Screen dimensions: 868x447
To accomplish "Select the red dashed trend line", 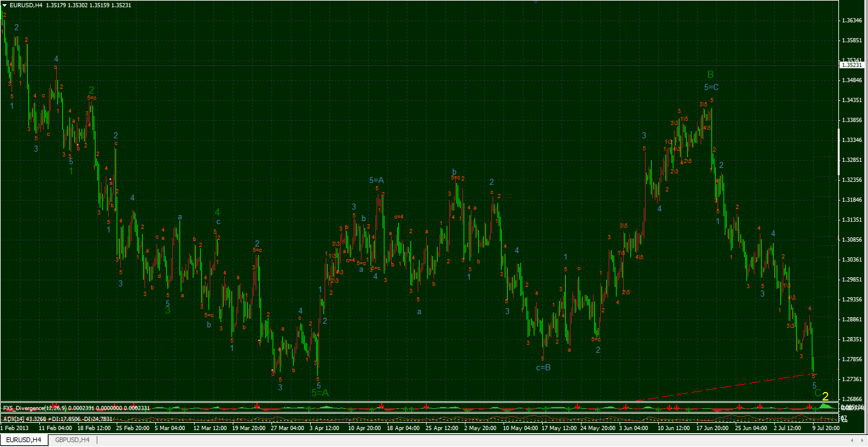I will click(725, 387).
